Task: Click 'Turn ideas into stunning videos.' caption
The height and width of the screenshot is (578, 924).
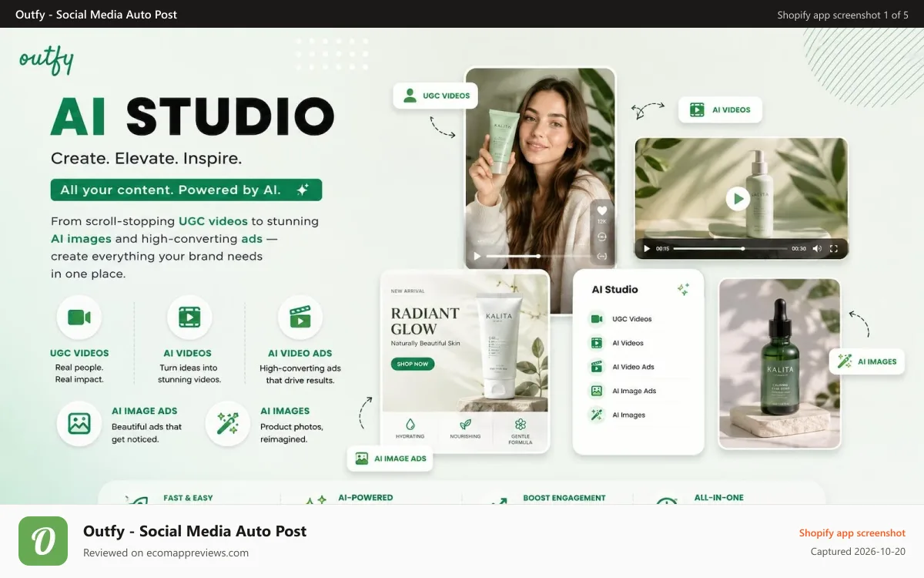Action: pyautogui.click(x=189, y=373)
